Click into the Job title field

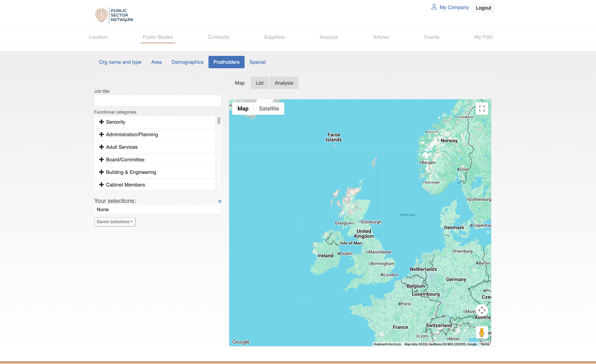coord(158,101)
